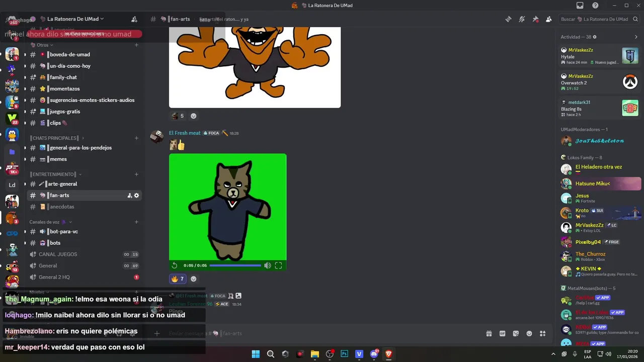Replay video with the restart icon
This screenshot has height=362, width=644.
click(175, 265)
